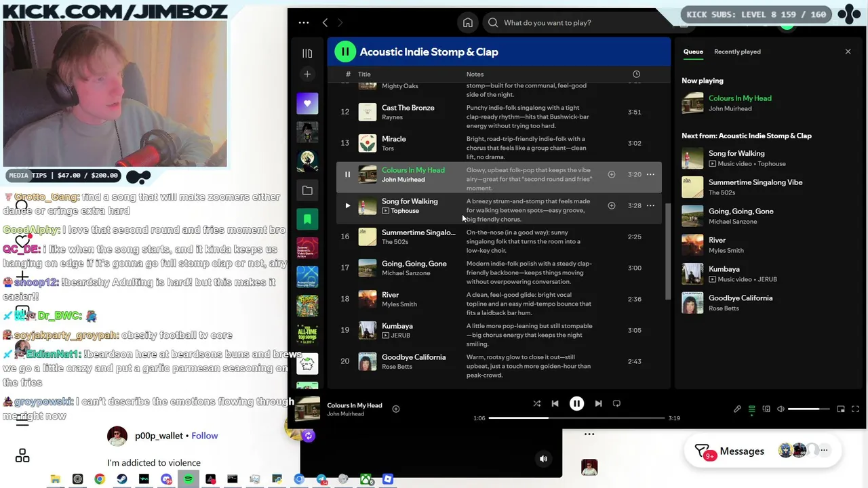Toggle repeat in the player bar

coord(616,403)
